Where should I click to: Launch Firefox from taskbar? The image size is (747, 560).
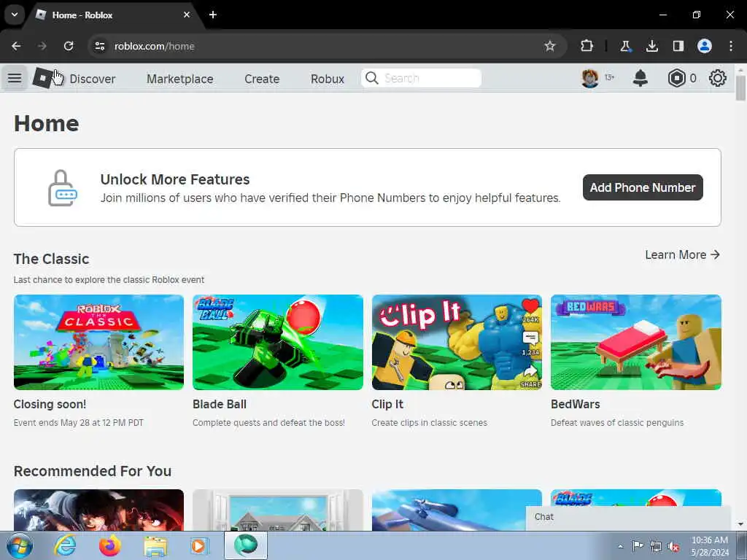pos(110,545)
